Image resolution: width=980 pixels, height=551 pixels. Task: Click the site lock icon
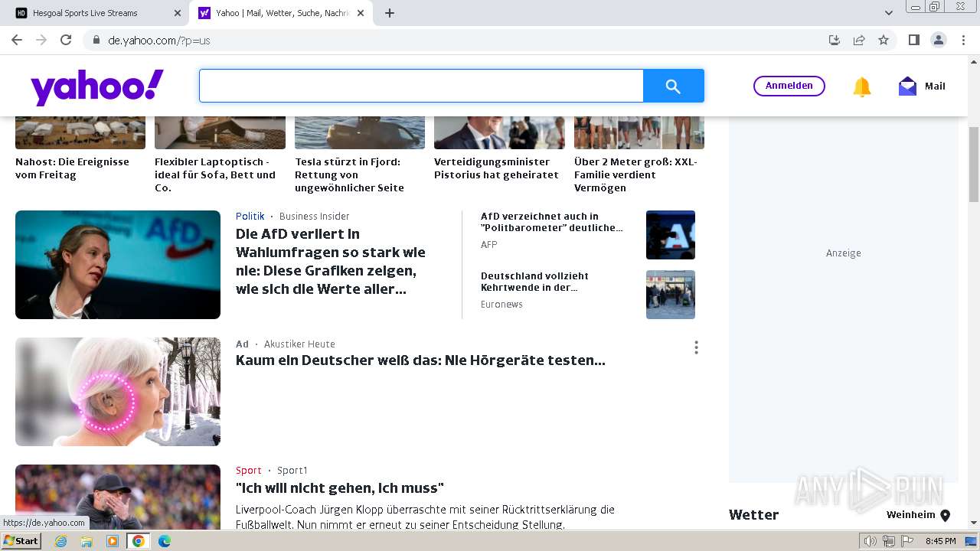click(96, 40)
